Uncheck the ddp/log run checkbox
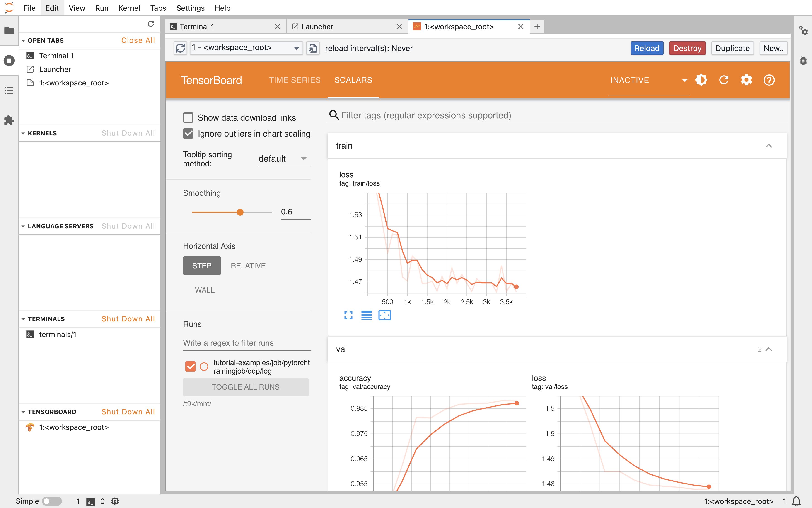The width and height of the screenshot is (812, 508). click(x=190, y=366)
